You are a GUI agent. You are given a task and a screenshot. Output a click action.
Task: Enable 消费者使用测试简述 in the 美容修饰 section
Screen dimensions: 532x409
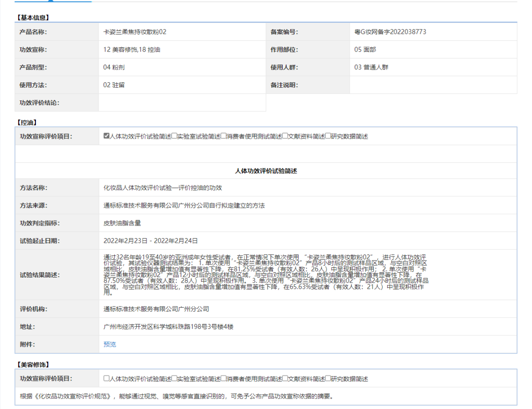click(224, 378)
